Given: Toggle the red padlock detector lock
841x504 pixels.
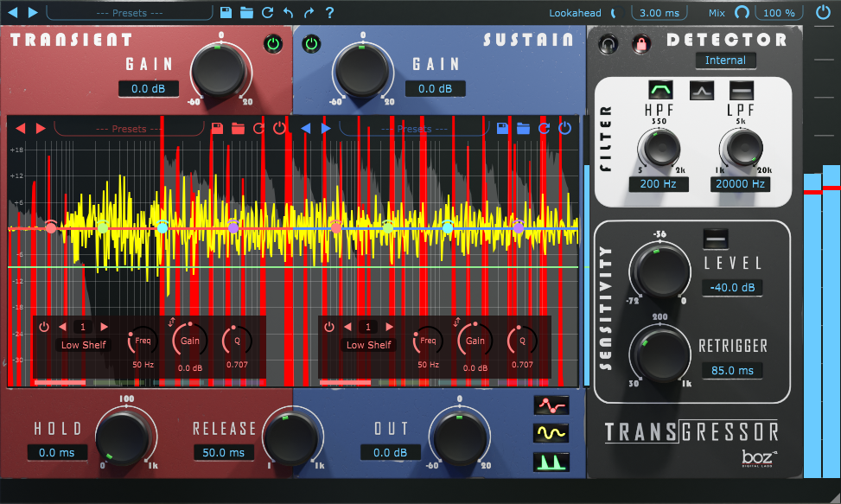Looking at the screenshot, I should click(x=640, y=42).
